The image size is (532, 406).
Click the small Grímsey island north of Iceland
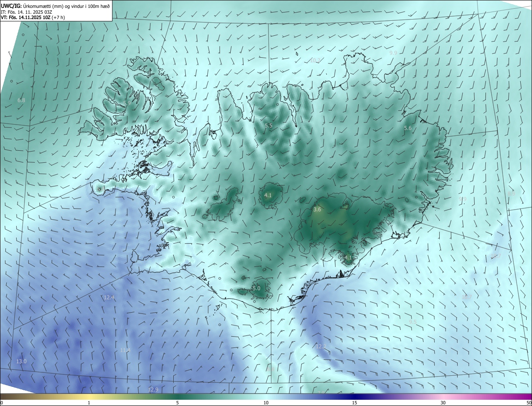298,53
